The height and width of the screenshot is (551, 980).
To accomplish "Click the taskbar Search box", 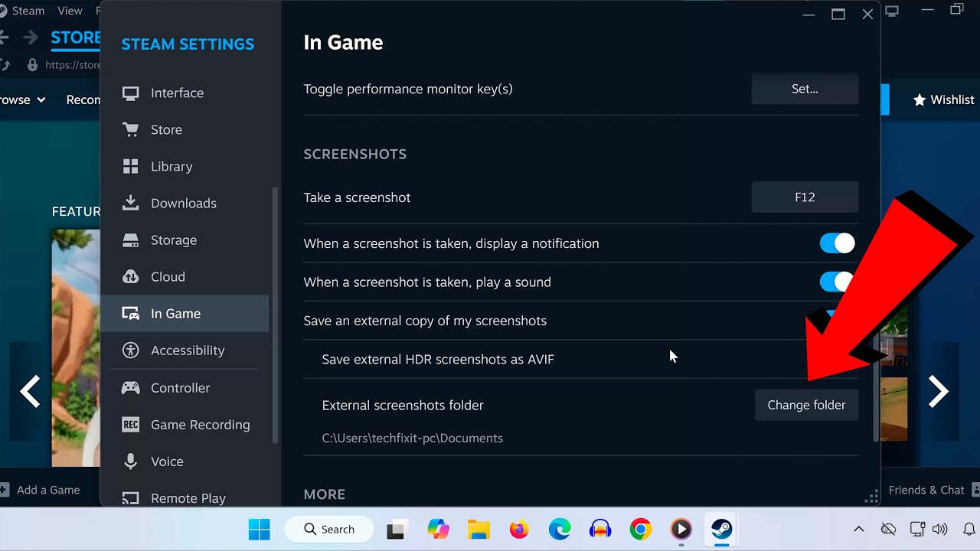I will (329, 529).
